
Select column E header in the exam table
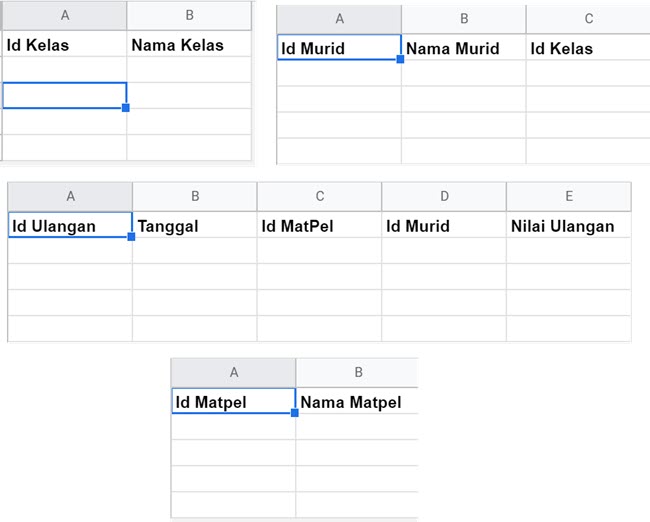point(568,197)
